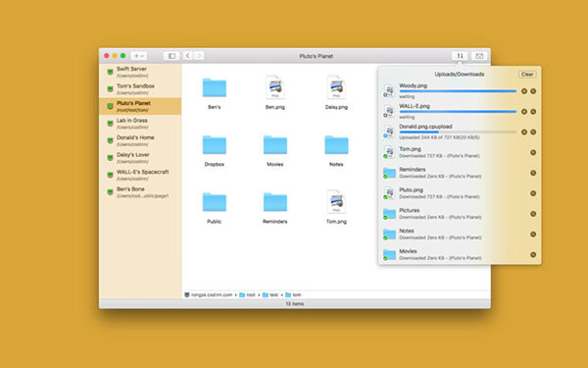588x368 pixels.
Task: Click the Donald.png.cpupload upload progress bar
Action: point(458,132)
